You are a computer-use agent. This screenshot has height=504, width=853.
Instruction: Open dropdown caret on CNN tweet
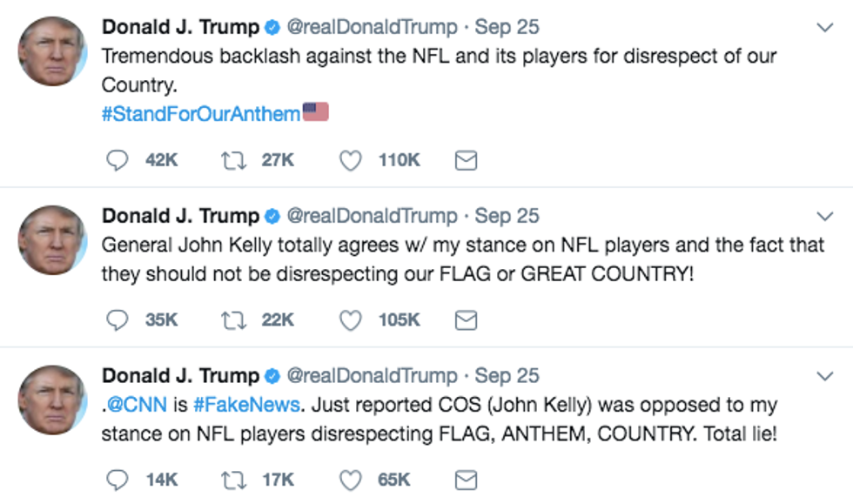pos(824,376)
